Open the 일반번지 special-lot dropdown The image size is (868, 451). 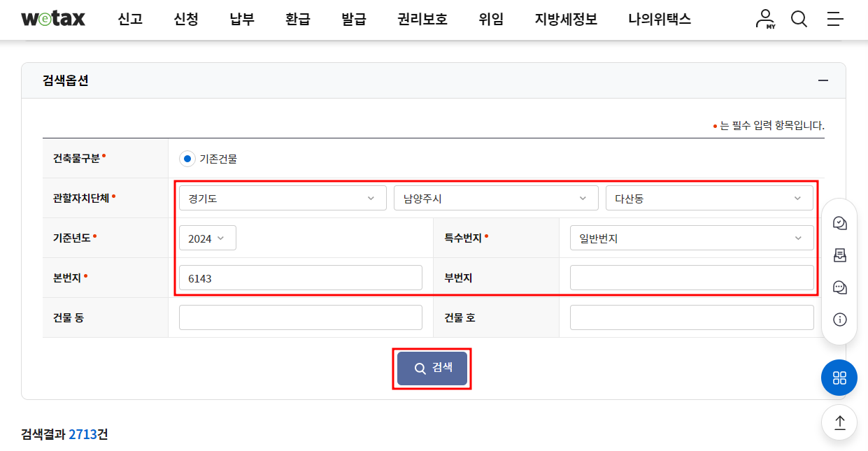click(x=691, y=238)
